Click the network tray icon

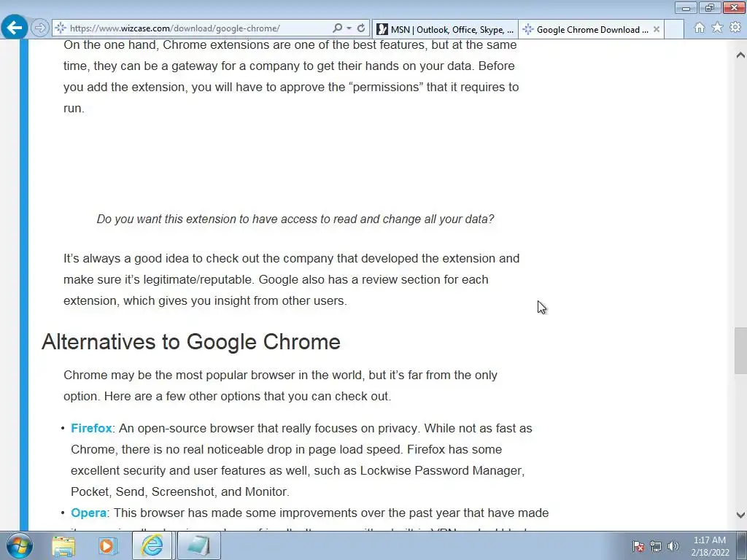tap(656, 546)
